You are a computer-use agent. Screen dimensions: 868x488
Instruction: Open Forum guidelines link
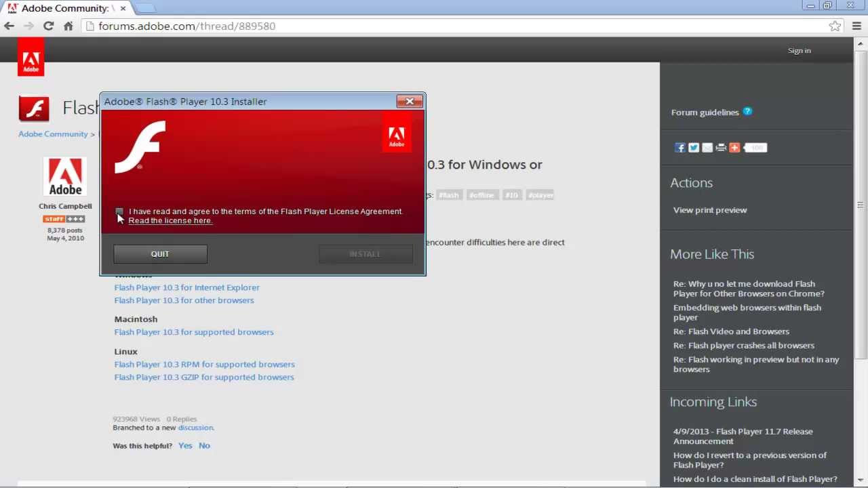(705, 113)
